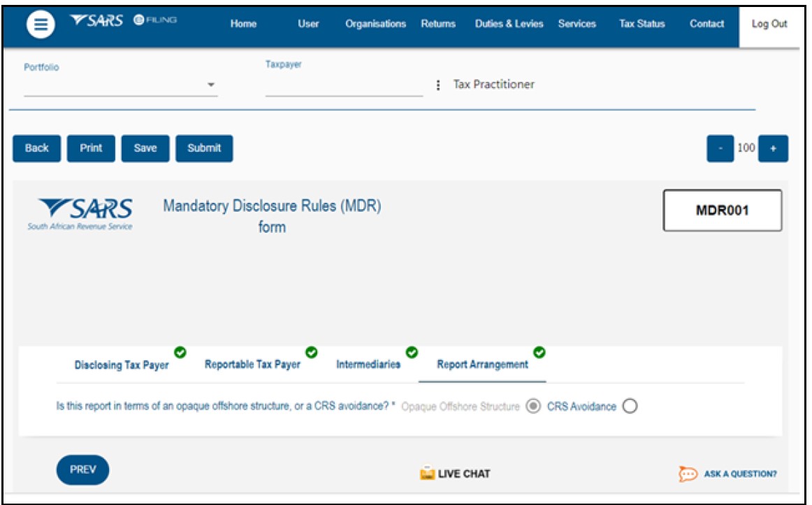Increase zoom with the plus button
Image resolution: width=812 pixels, height=505 pixels.
point(773,148)
